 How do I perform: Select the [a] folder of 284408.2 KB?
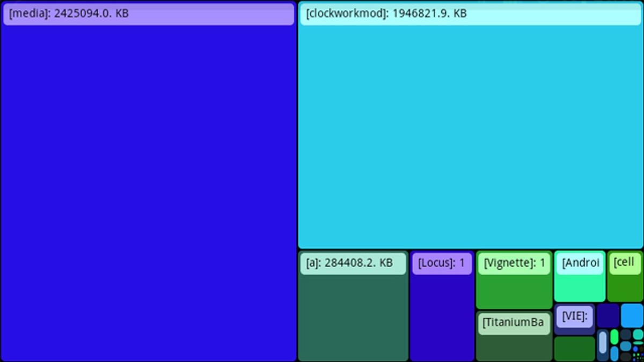353,306
